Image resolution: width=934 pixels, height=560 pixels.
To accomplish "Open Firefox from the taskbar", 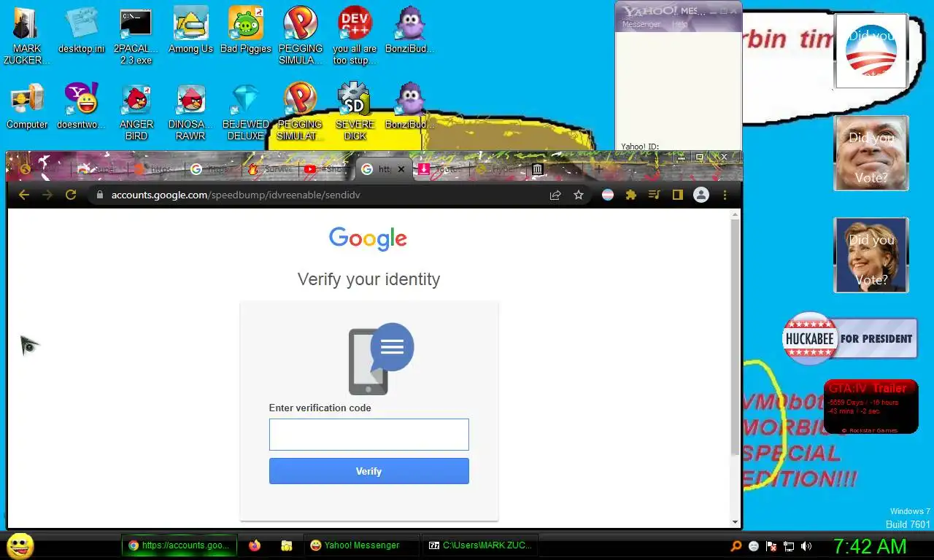I will click(254, 545).
